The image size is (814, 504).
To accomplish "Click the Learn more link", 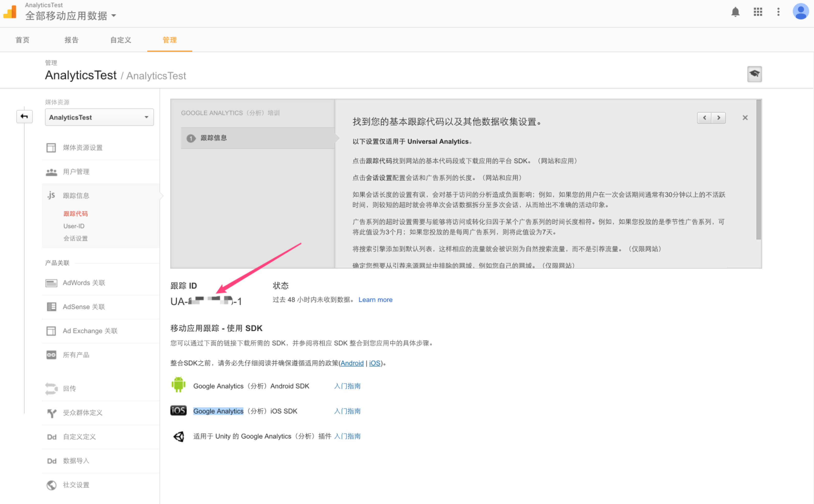I will point(375,300).
